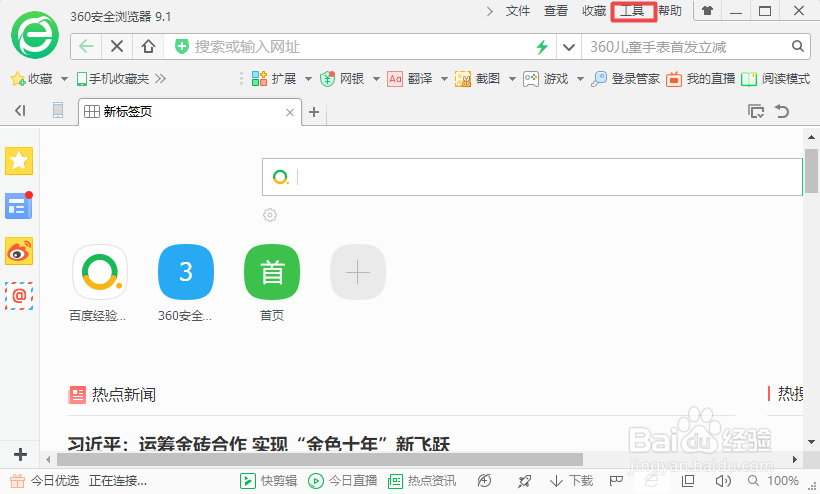
Task: Expand the 截图 dropdown arrow
Action: coord(512,79)
